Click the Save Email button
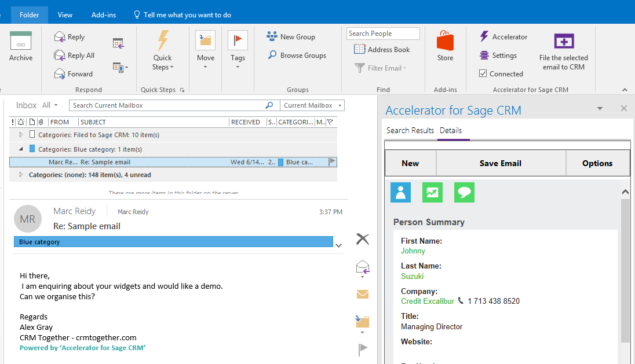 (x=501, y=163)
